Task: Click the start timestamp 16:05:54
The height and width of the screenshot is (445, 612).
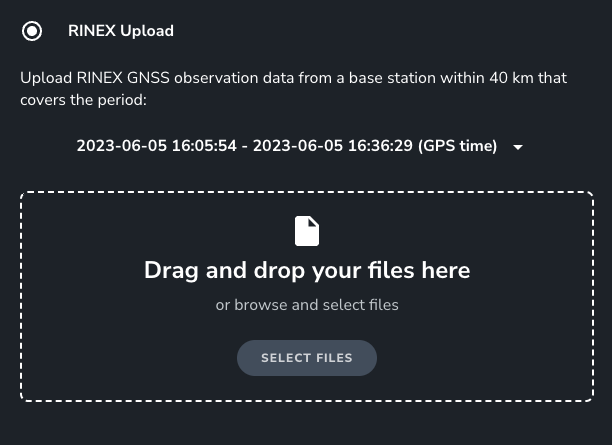Action: (x=204, y=146)
